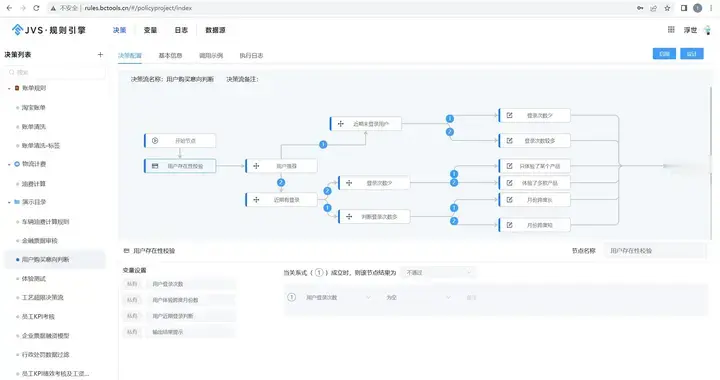720x380 pixels.
Task: Toggle the browser side panel icon
Action: click(x=684, y=8)
